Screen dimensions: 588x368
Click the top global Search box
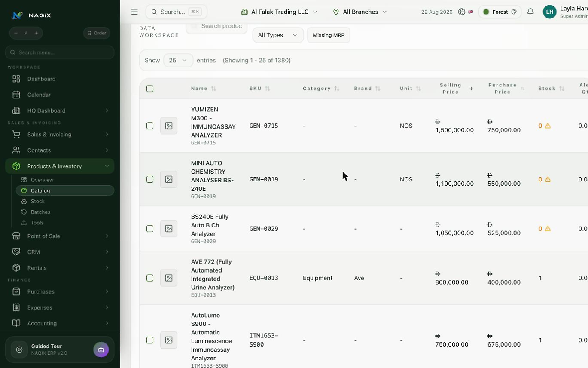click(x=177, y=12)
